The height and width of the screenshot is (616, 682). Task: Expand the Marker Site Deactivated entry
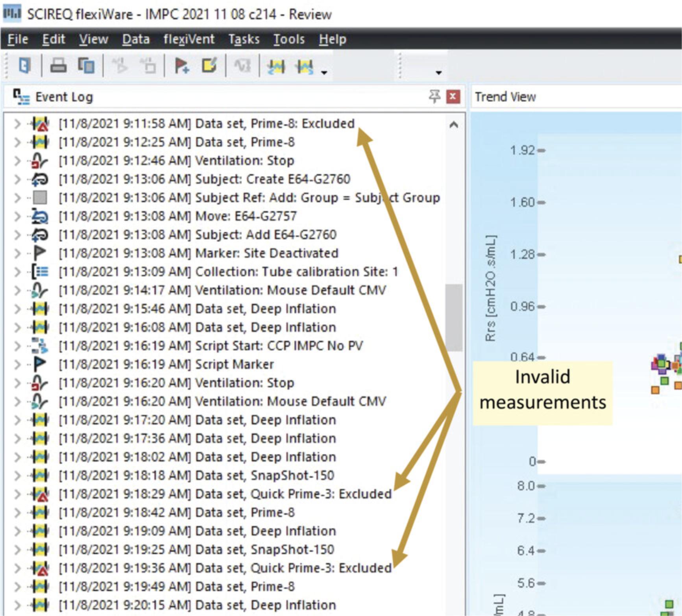(17, 253)
